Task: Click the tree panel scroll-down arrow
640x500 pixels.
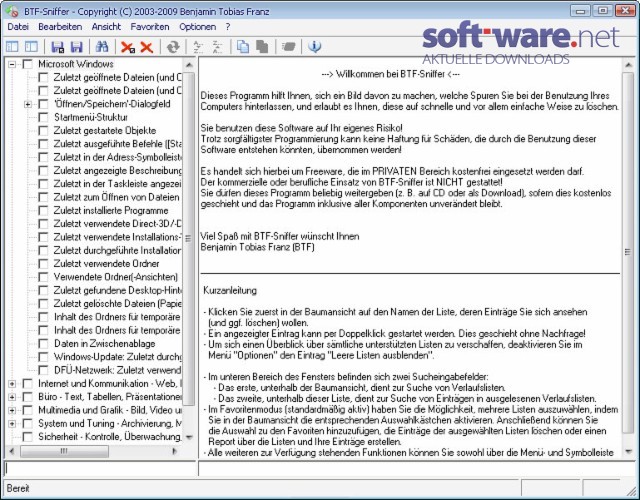Action: [189, 437]
